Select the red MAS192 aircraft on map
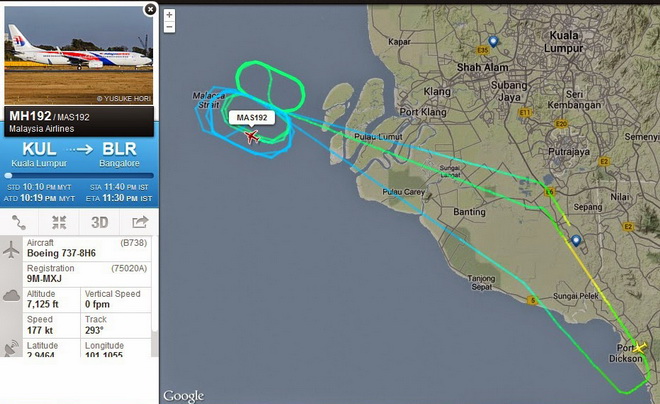The image size is (660, 404). [251, 136]
